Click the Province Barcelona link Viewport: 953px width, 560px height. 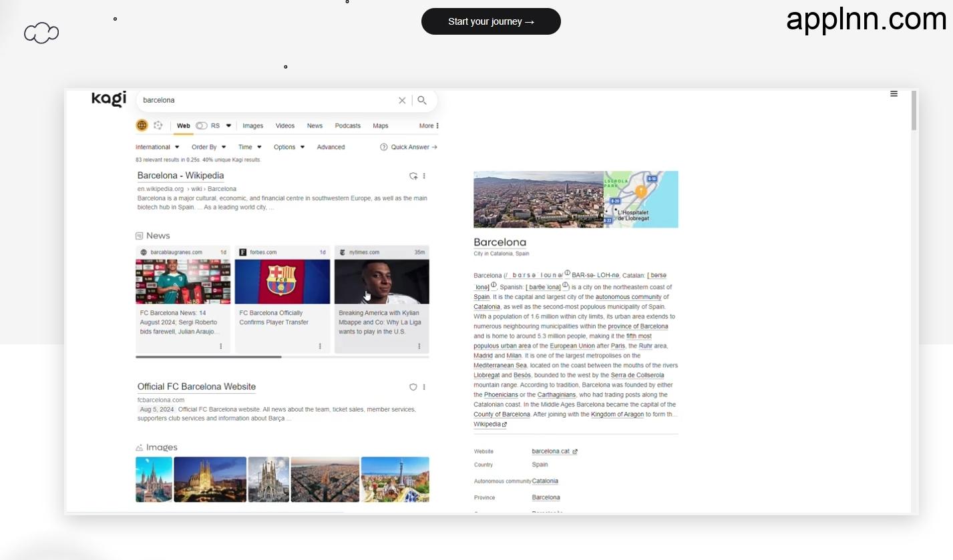click(546, 497)
